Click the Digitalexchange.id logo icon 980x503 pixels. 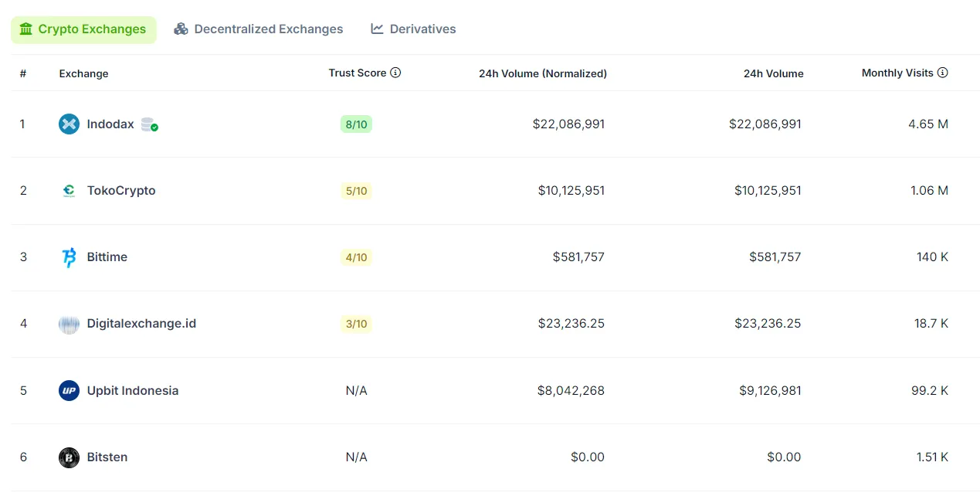(x=69, y=324)
